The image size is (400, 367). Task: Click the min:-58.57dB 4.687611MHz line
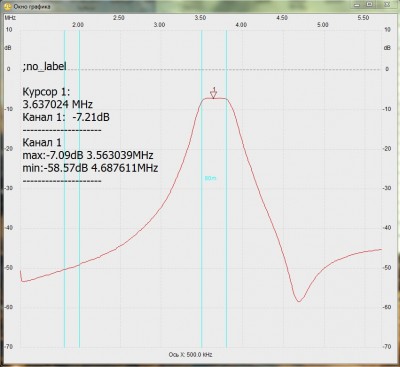[90, 168]
